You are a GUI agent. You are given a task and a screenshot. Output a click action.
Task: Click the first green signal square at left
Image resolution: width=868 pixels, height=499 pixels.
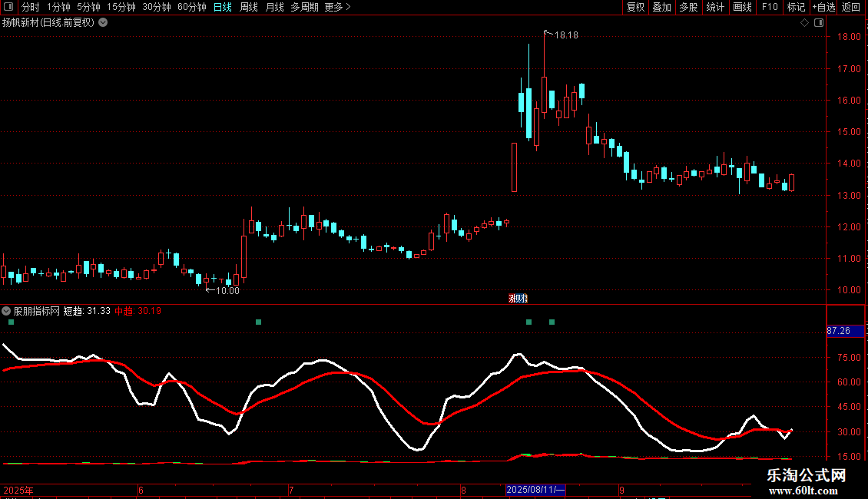(11, 322)
